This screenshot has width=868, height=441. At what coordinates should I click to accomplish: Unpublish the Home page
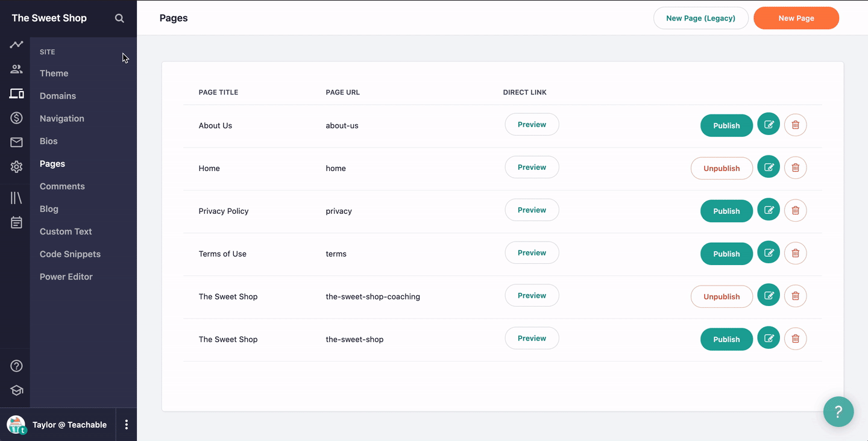click(722, 168)
